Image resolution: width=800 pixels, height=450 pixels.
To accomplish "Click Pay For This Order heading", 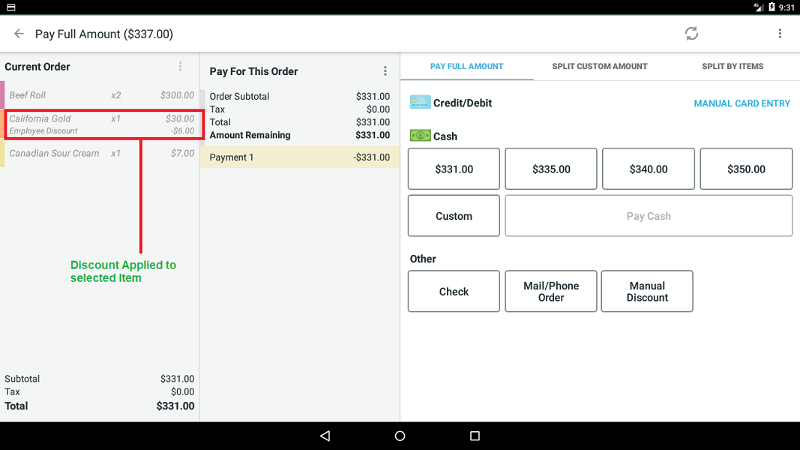I will point(254,71).
